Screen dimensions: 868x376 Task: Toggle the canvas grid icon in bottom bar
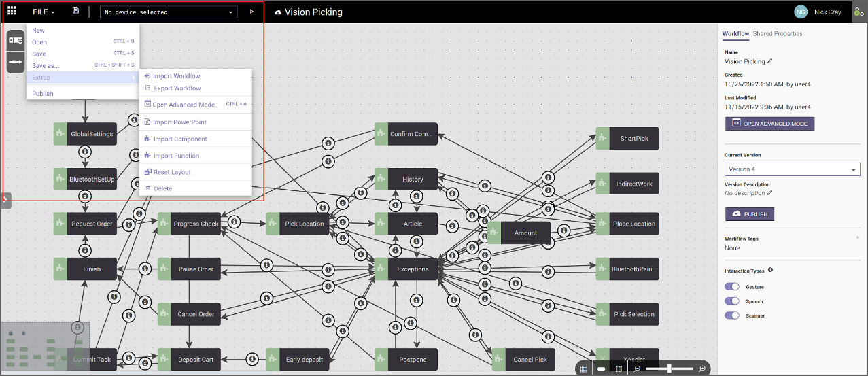click(583, 369)
